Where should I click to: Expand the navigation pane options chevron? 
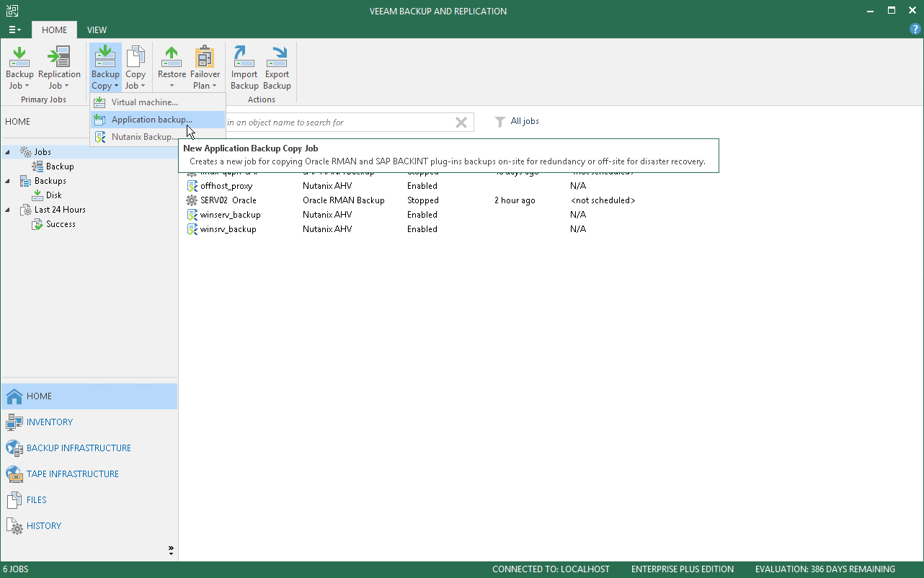click(x=171, y=551)
